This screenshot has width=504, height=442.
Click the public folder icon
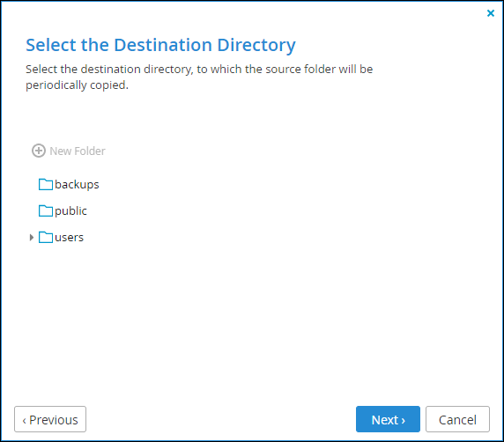(46, 210)
